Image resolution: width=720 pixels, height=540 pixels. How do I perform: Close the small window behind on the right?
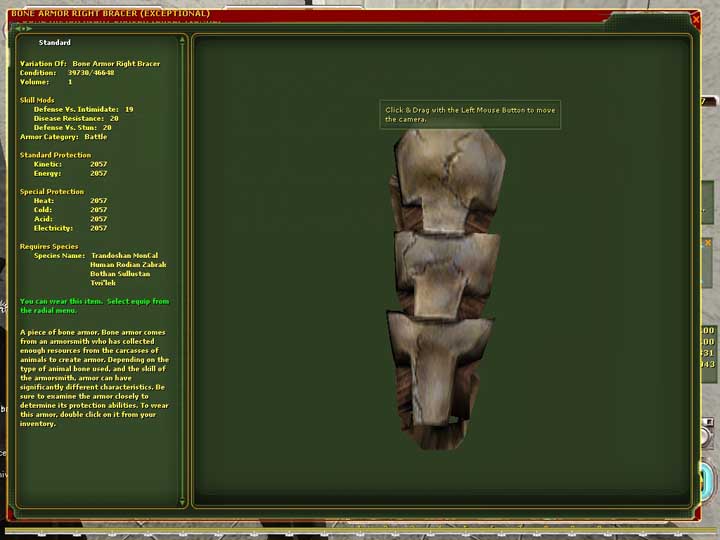(708, 243)
